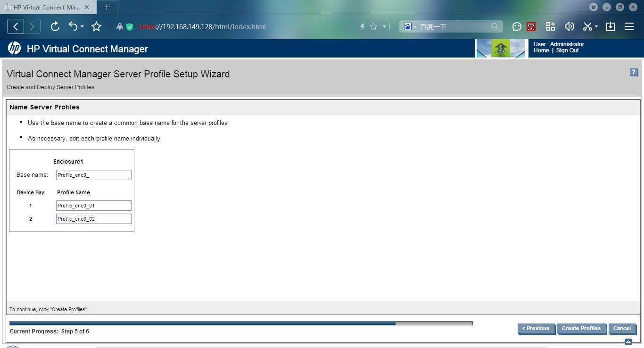Click the collapse arrow icon below Cancel
Image resolution: width=644 pixels, height=348 pixels.
coord(628,342)
